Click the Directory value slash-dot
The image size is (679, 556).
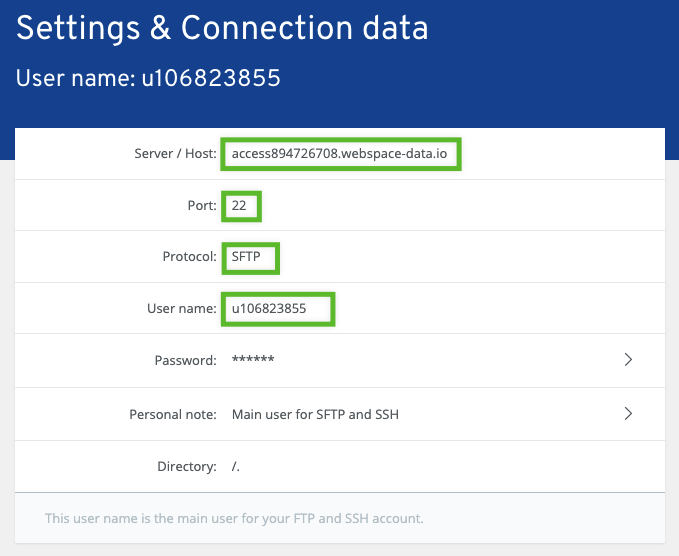(236, 466)
